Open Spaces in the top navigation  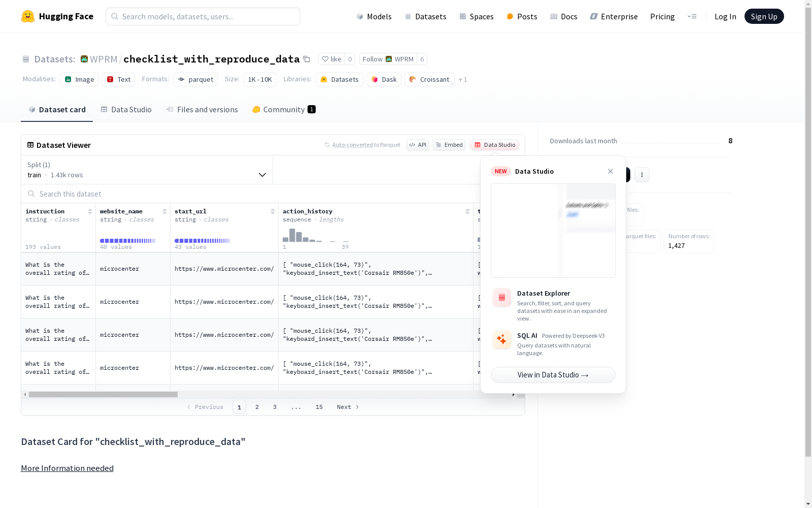[477, 16]
